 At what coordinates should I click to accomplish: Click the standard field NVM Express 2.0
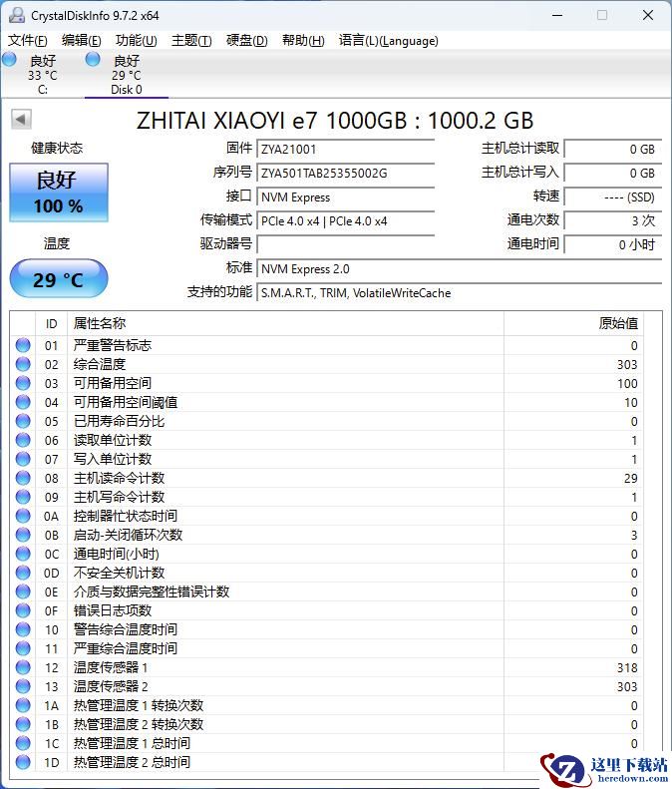(x=460, y=268)
